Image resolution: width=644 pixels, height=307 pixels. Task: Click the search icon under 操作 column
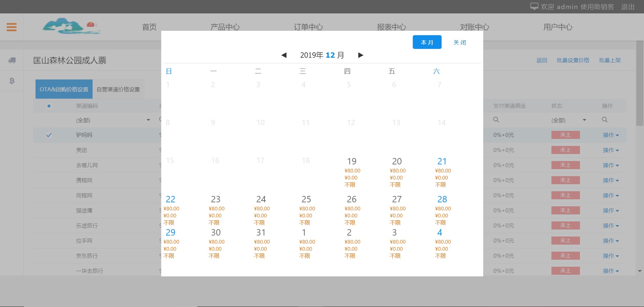(604, 120)
